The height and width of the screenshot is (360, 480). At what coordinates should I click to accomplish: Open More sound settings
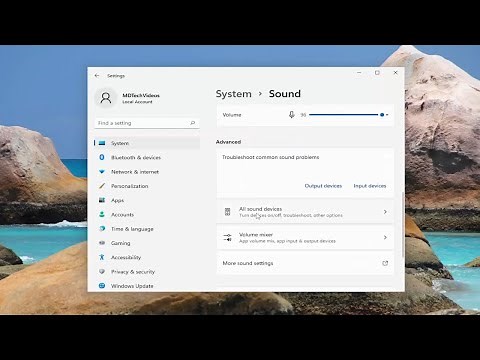tap(305, 263)
